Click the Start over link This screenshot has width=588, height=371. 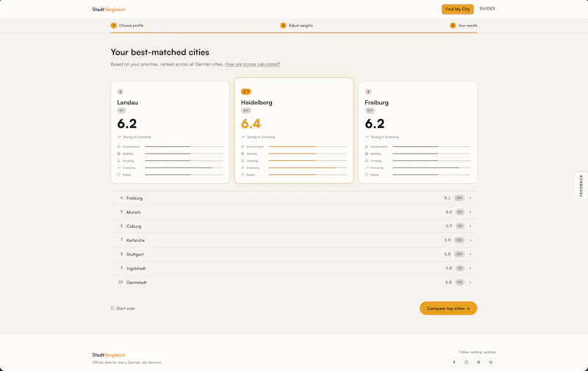coord(123,309)
